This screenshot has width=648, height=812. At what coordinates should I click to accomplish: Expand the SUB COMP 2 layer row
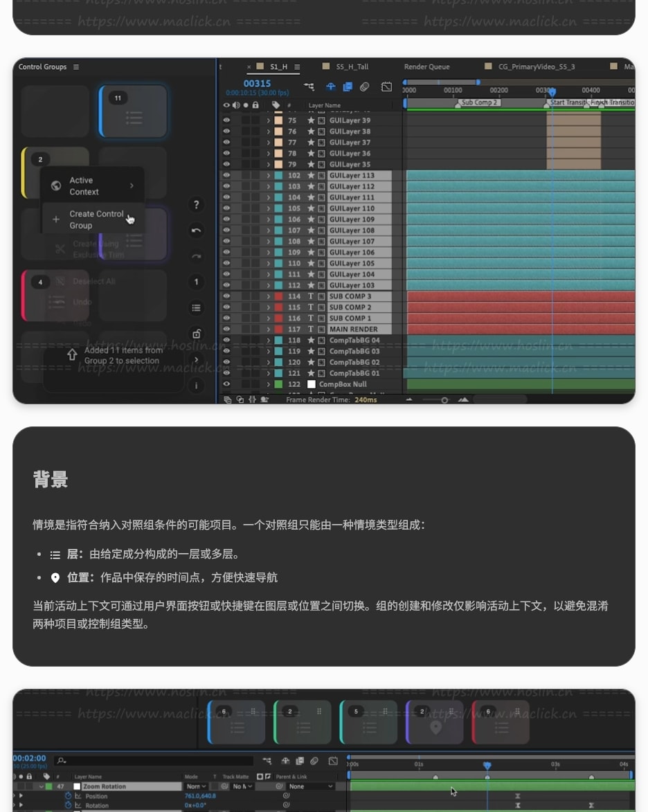(268, 307)
